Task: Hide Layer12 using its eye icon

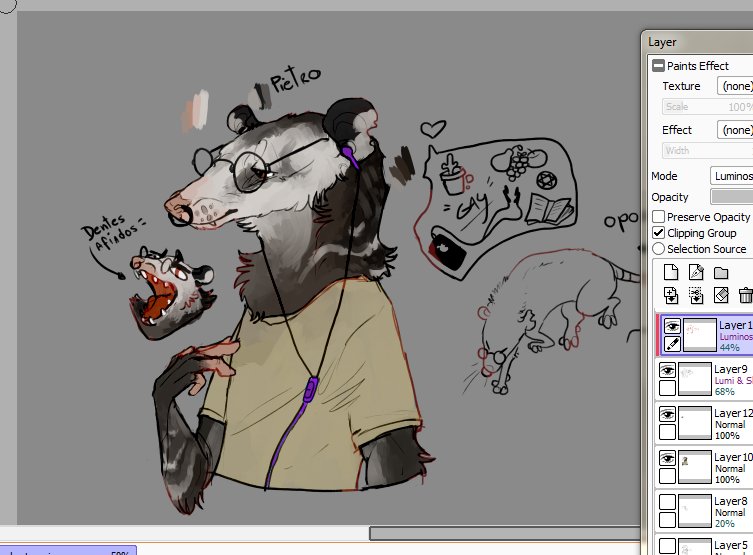Action: (668, 414)
